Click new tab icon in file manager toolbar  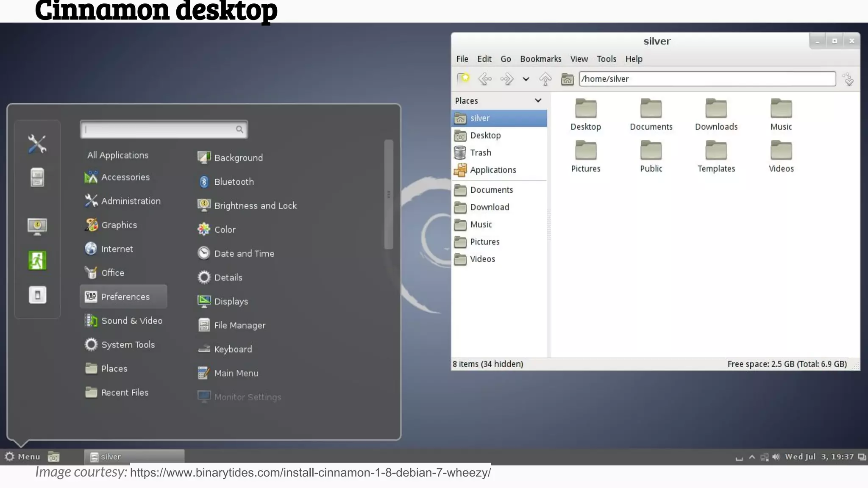point(463,79)
